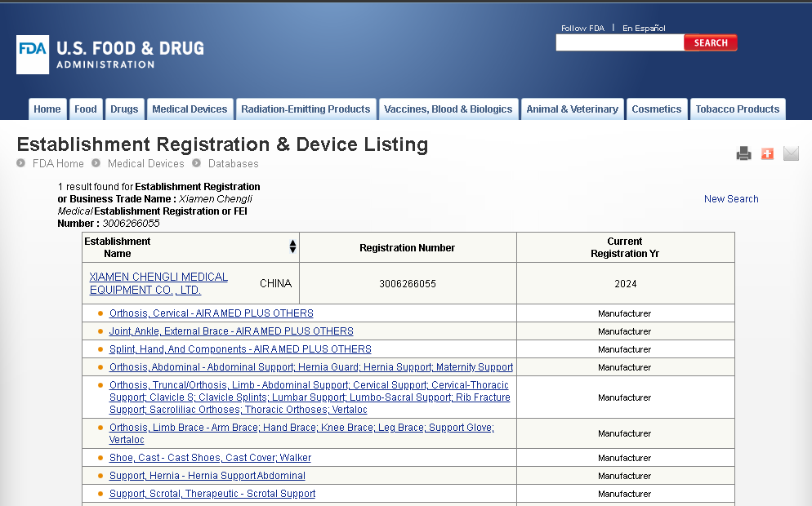Click the search text field
This screenshot has height=506, width=812.
coord(620,42)
